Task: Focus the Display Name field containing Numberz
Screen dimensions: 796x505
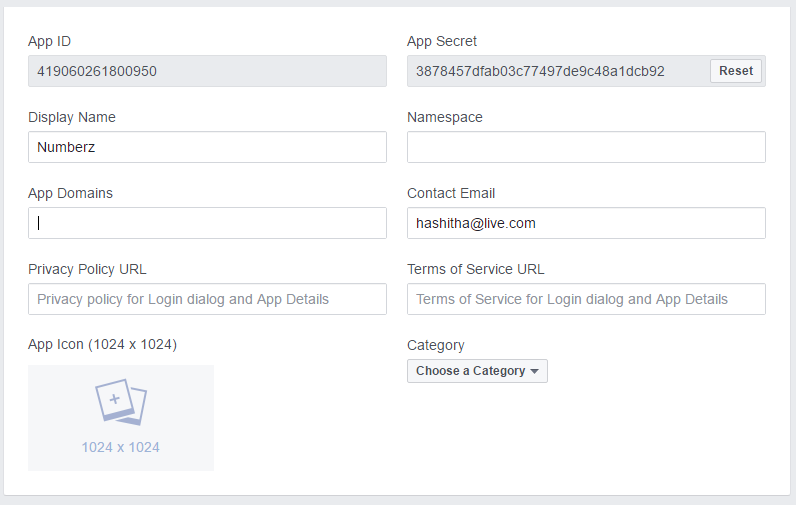Action: (x=207, y=147)
